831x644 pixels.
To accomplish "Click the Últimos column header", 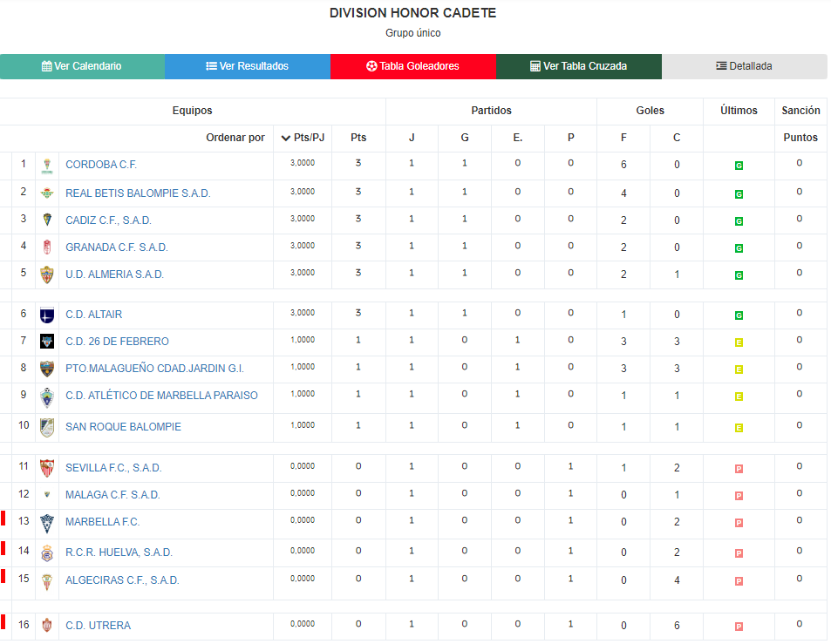I will (x=739, y=110).
